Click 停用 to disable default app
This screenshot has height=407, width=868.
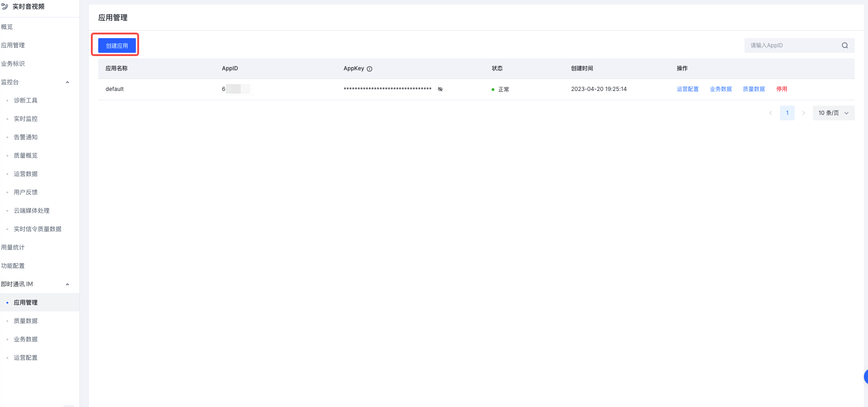click(782, 89)
